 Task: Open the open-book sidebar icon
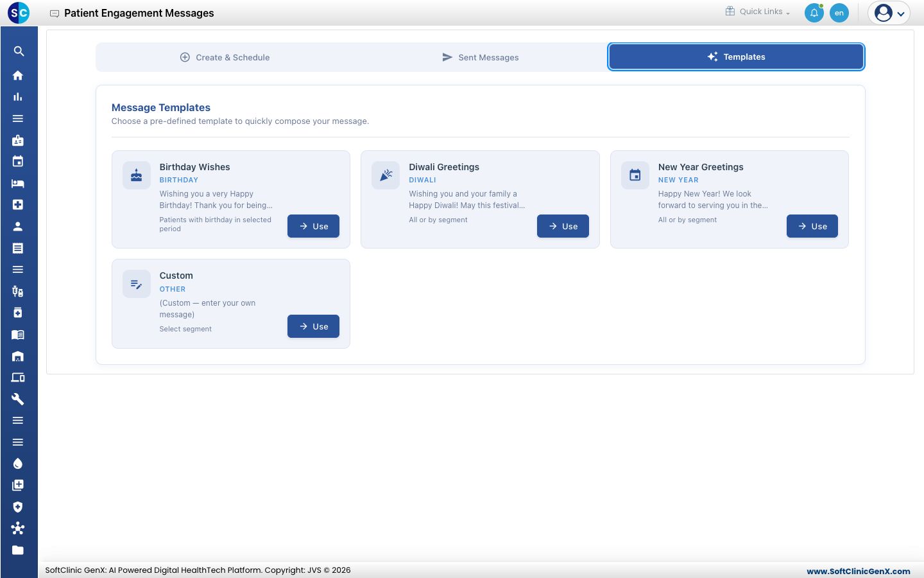[x=18, y=335]
